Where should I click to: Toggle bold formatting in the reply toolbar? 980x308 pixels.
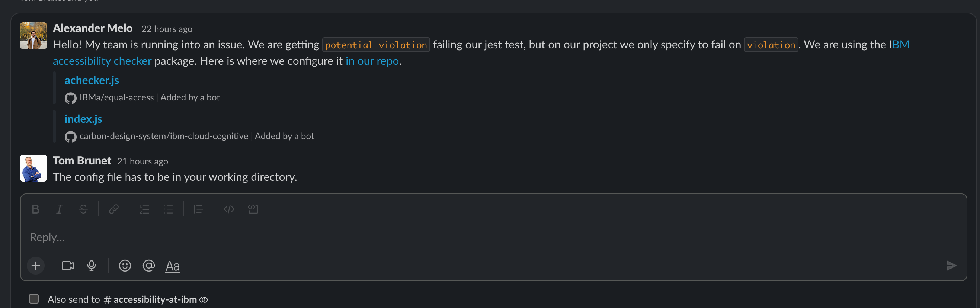(35, 209)
